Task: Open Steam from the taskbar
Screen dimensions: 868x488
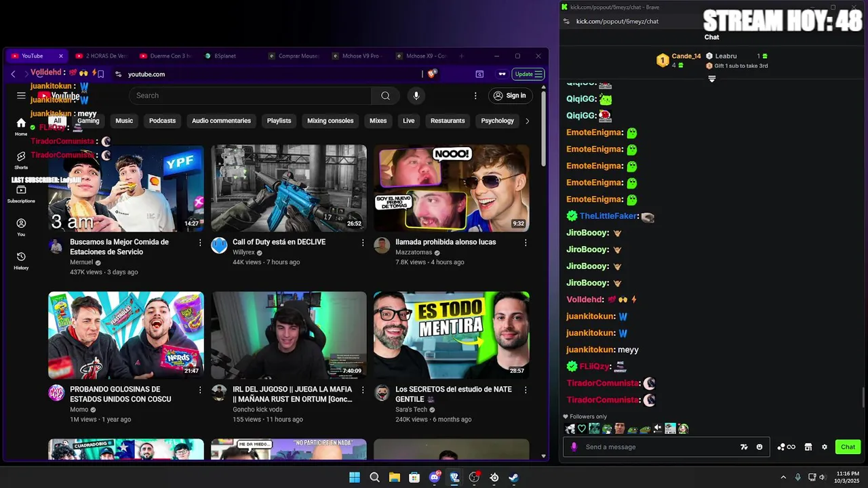Action: tap(514, 477)
